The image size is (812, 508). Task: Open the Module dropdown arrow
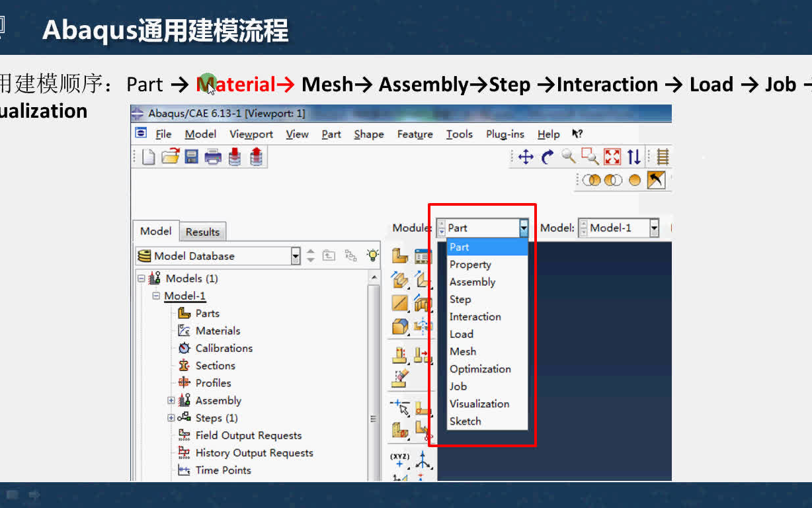523,228
